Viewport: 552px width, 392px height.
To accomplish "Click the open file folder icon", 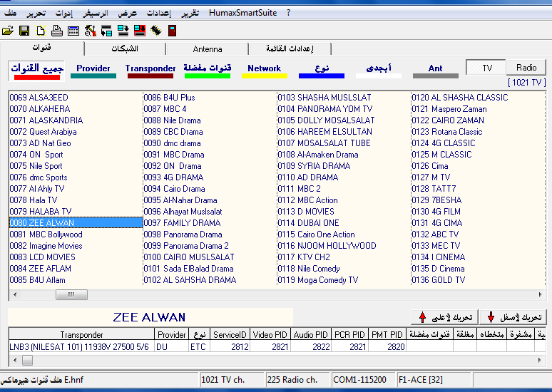I will click(x=8, y=31).
